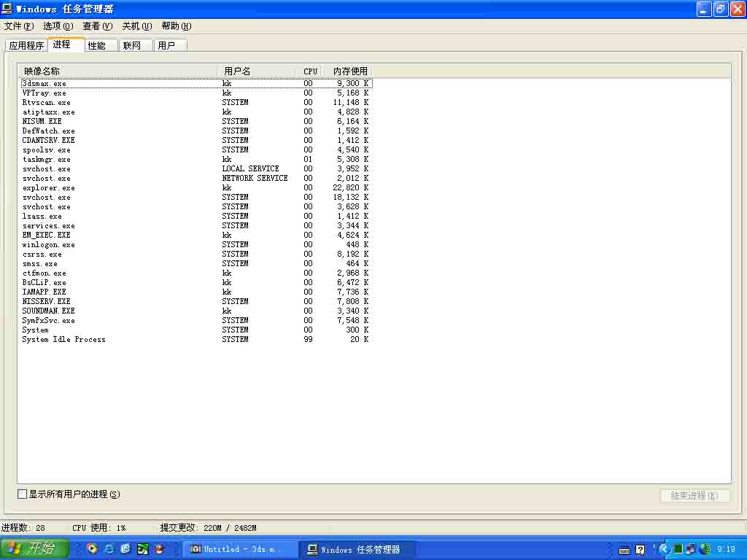Select the smss.exe process
Image resolution: width=747 pixels, height=560 pixels.
[196, 264]
